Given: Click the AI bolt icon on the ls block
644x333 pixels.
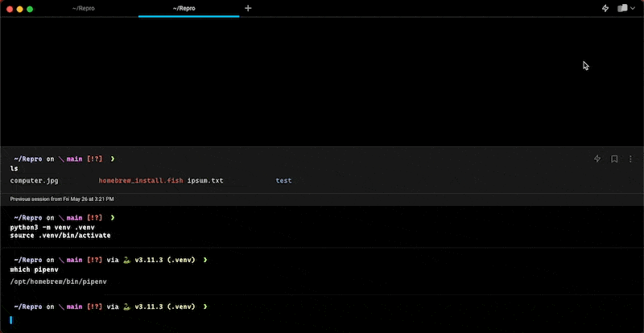Looking at the screenshot, I should (x=597, y=159).
